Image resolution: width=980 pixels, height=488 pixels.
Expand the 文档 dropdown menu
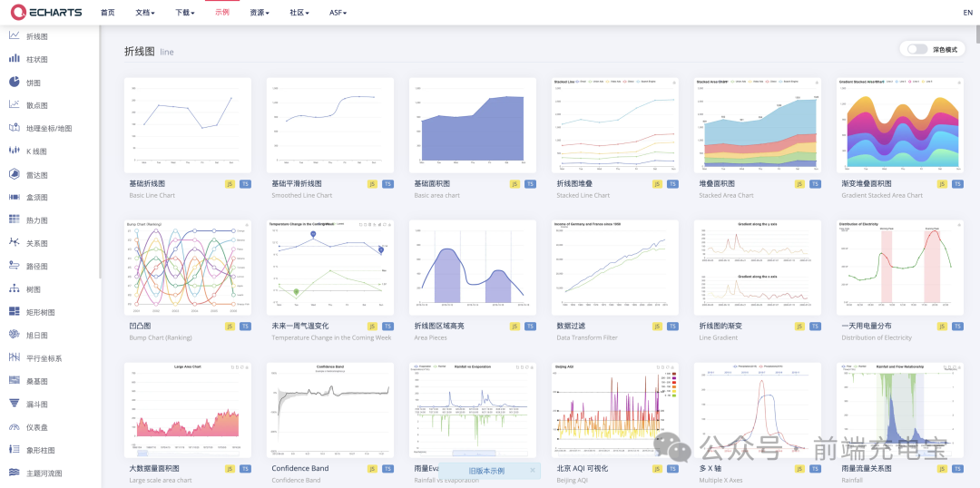point(145,13)
